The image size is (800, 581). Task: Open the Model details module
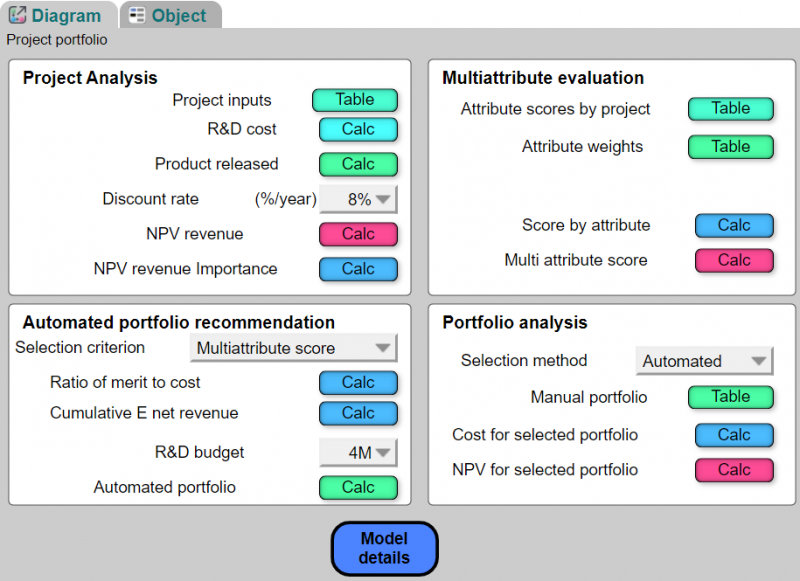click(384, 548)
